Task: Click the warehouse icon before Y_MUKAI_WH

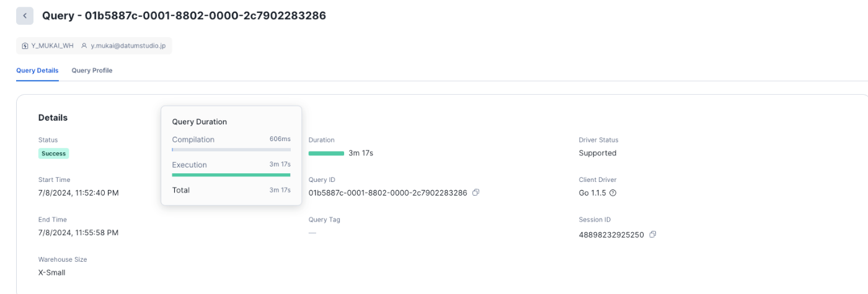Action: (x=25, y=46)
